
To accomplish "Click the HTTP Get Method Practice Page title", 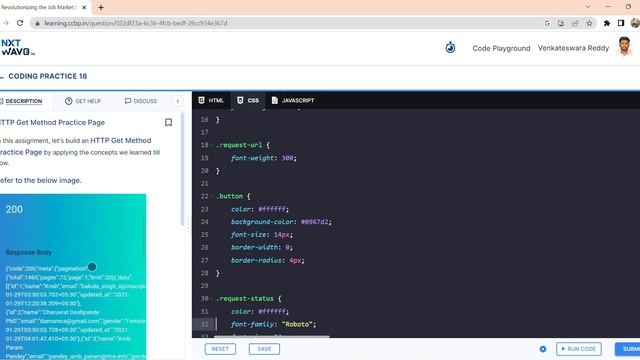I will pyautogui.click(x=52, y=122).
